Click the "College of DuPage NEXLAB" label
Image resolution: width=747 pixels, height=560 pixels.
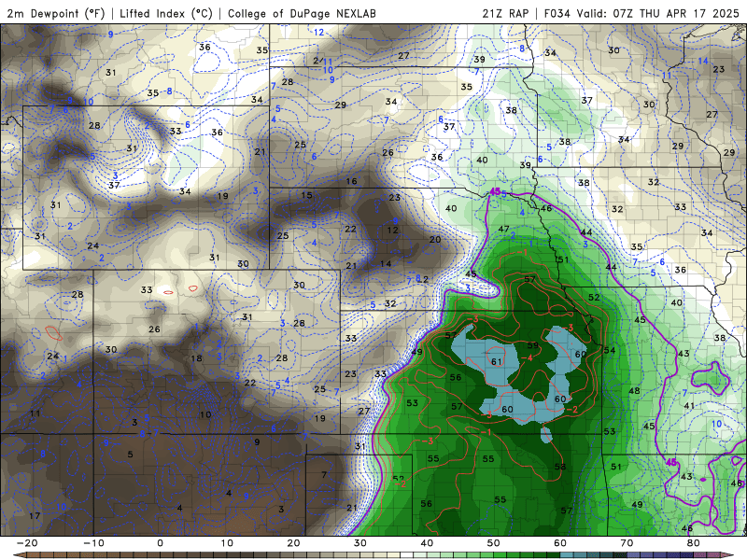[302, 13]
